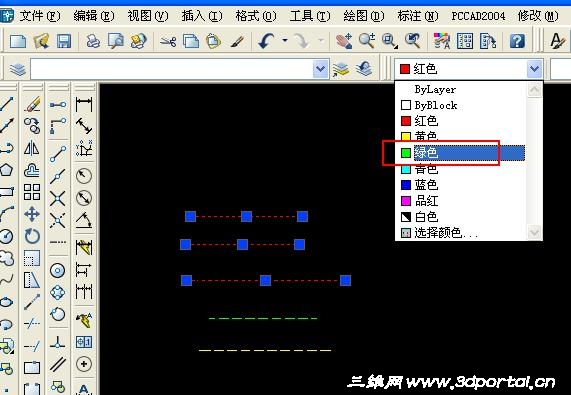Select the Match Properties brush icon
571x395 pixels.
(237, 41)
